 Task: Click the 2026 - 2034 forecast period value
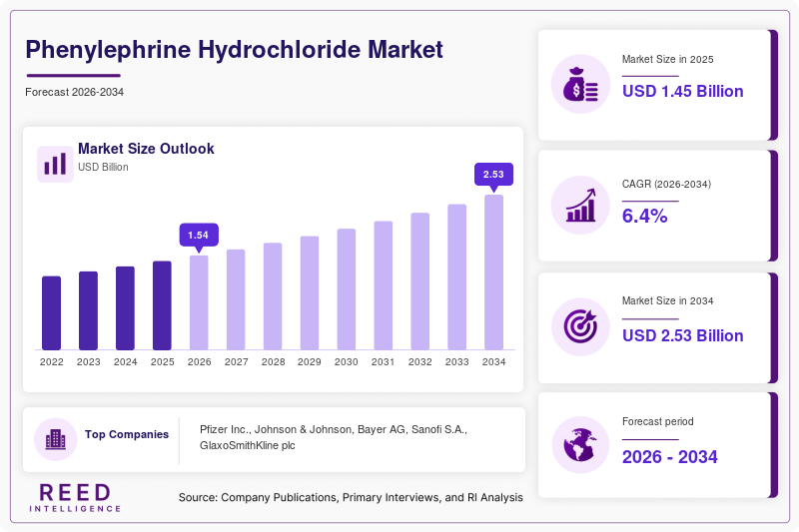pos(669,457)
